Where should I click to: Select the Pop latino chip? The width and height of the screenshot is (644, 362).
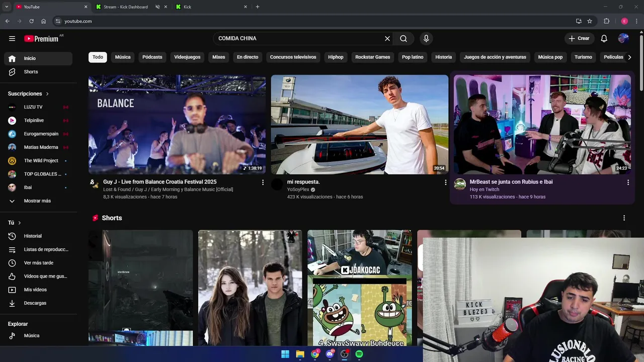[x=413, y=57]
